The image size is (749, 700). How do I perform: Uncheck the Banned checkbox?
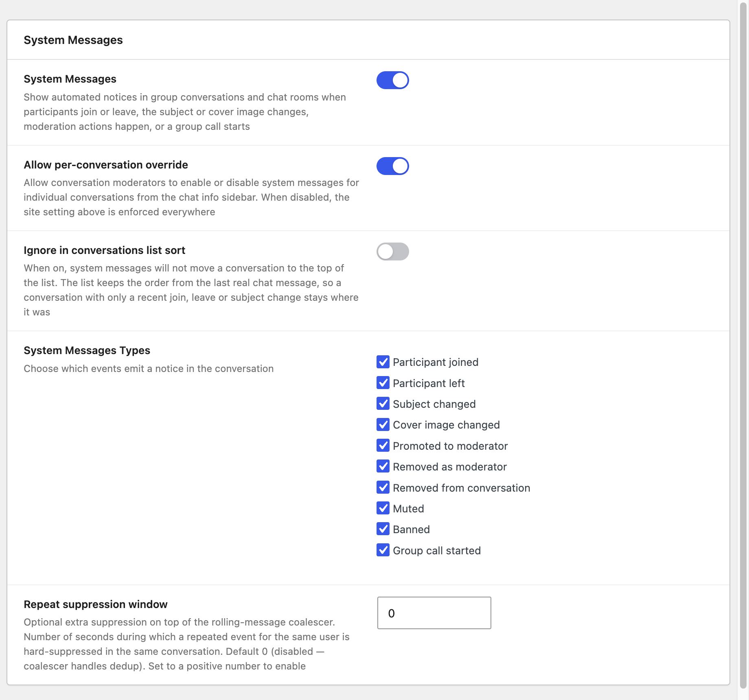click(383, 529)
